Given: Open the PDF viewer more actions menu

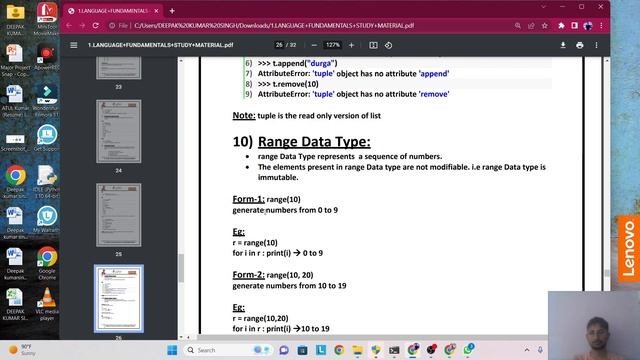Looking at the screenshot, I should click(x=596, y=45).
